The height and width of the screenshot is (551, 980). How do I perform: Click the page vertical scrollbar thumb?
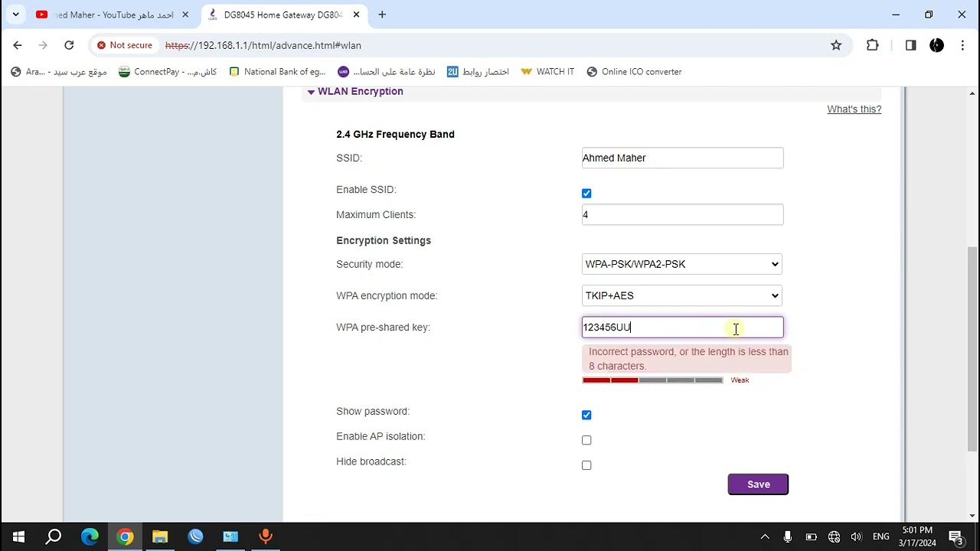point(972,348)
